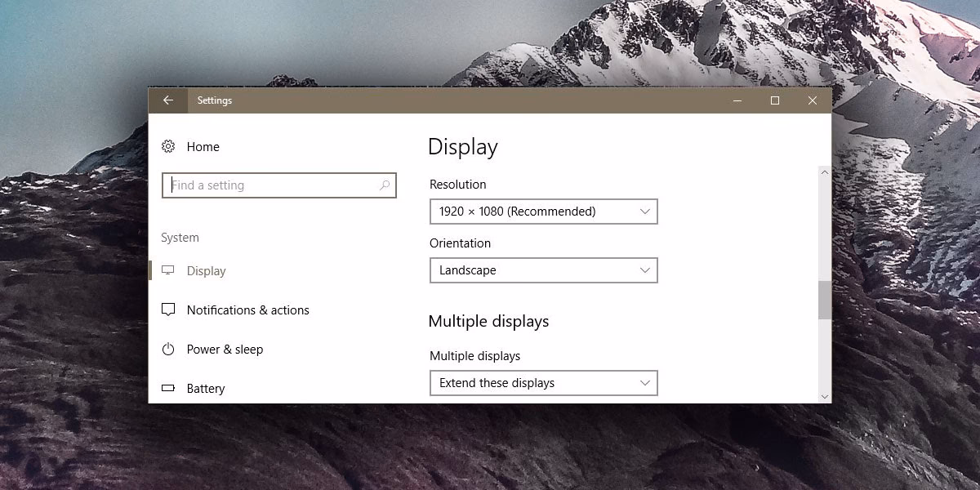Open the Resolution dropdown
The image size is (980, 490).
tap(543, 212)
